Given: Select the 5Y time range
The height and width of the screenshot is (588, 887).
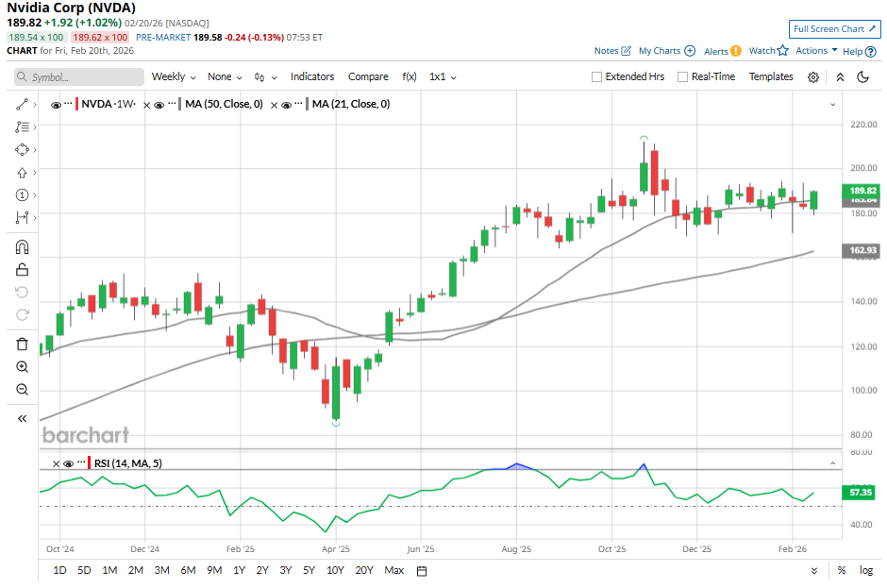Looking at the screenshot, I should coord(310,570).
